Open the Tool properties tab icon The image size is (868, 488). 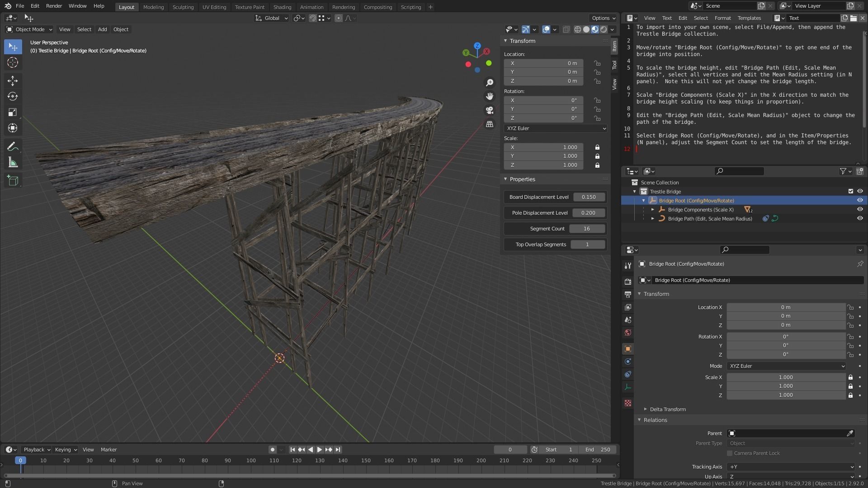pyautogui.click(x=627, y=266)
